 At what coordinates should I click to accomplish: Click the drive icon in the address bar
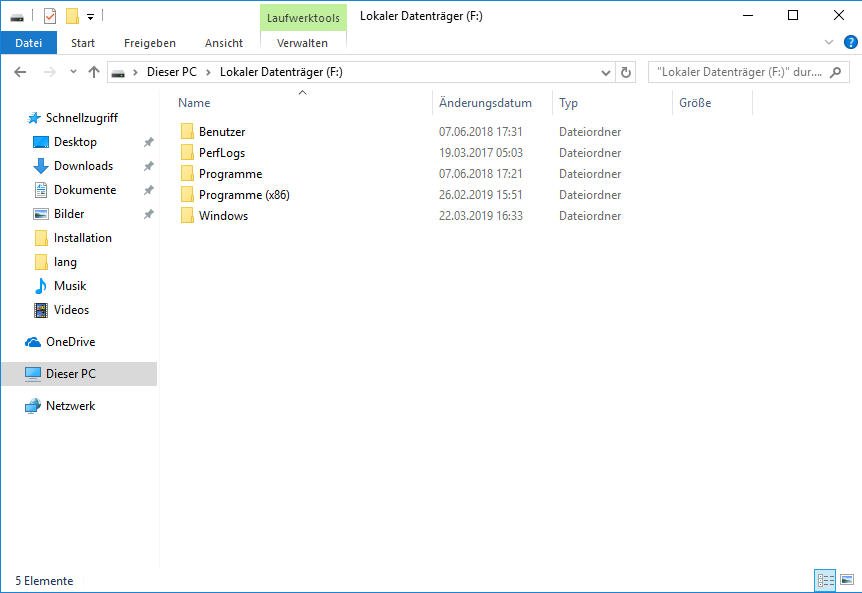tap(118, 73)
